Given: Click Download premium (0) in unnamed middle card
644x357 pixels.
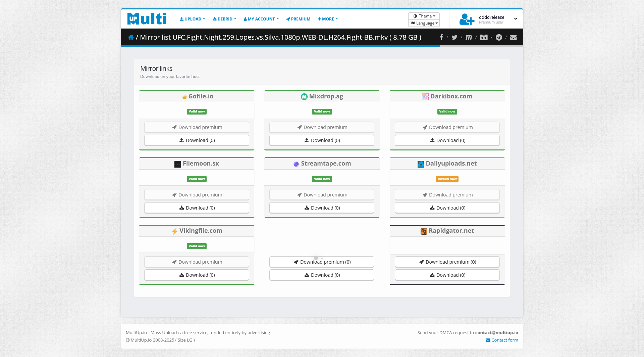Looking at the screenshot, I should (x=322, y=262).
